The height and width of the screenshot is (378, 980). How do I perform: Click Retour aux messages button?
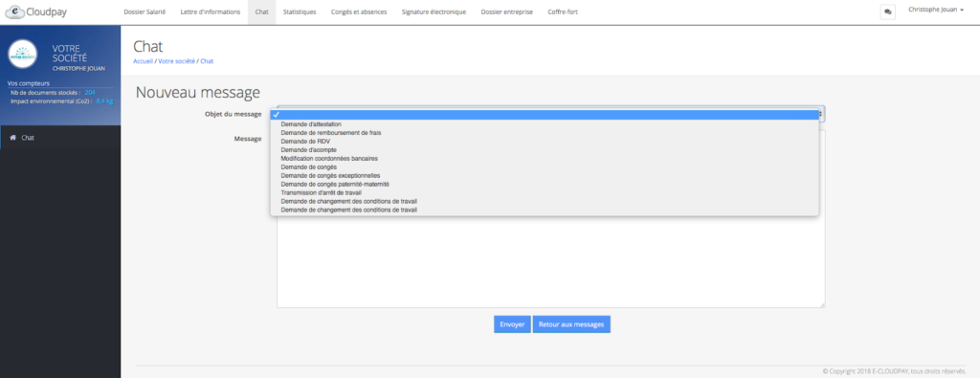coord(571,324)
